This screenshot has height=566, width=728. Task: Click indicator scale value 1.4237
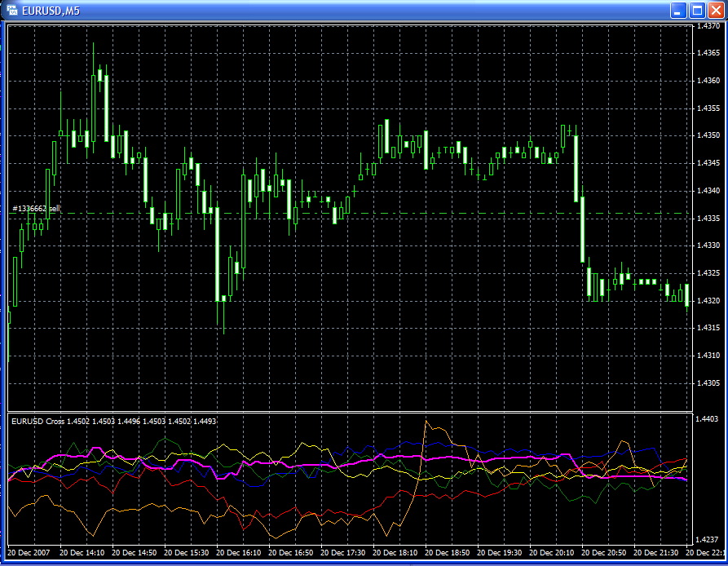[707, 540]
